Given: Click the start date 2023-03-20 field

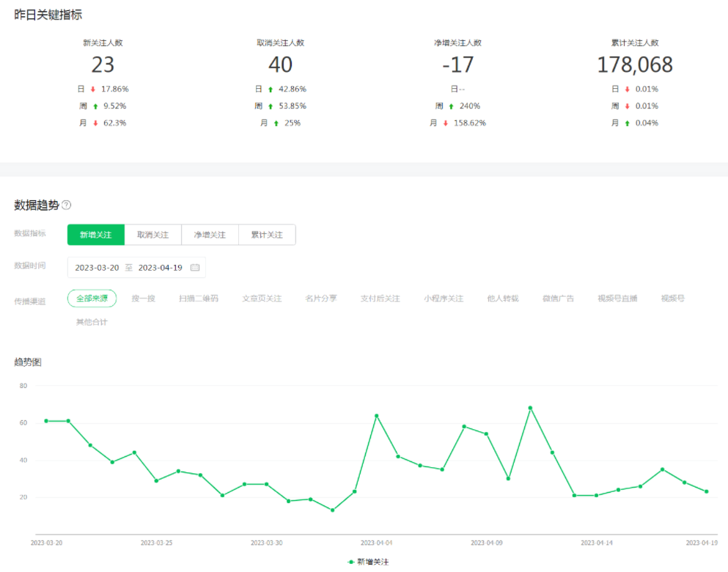Looking at the screenshot, I should [97, 268].
